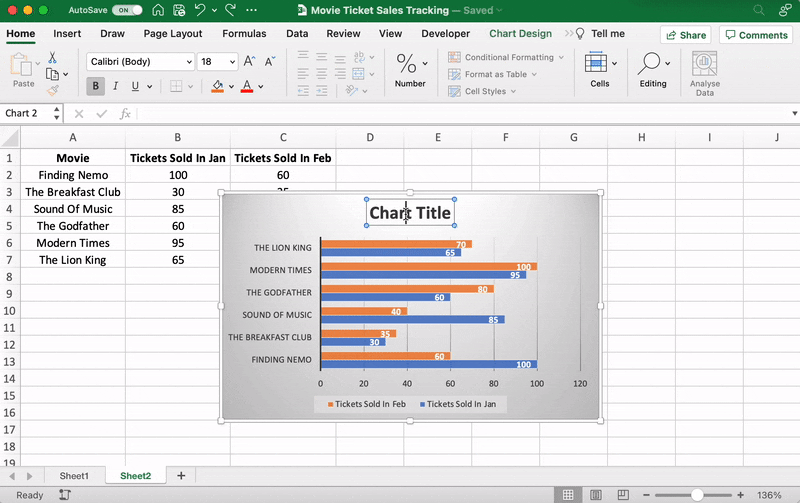Switch to the Sheet1 tab
The width and height of the screenshot is (800, 503).
74,476
